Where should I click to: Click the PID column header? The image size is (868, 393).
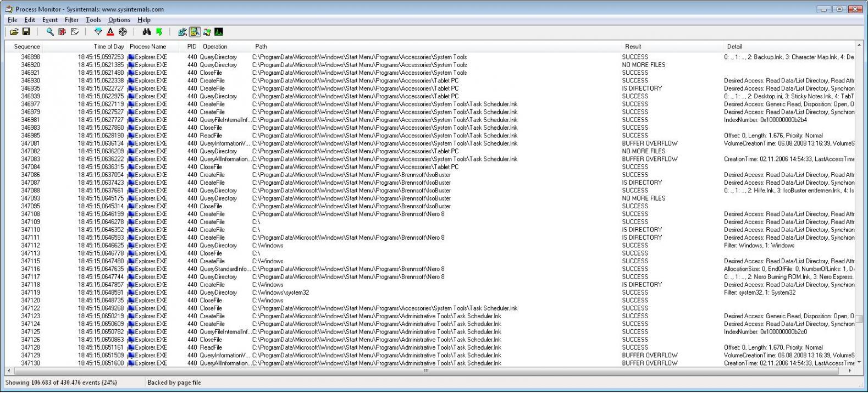[190, 47]
